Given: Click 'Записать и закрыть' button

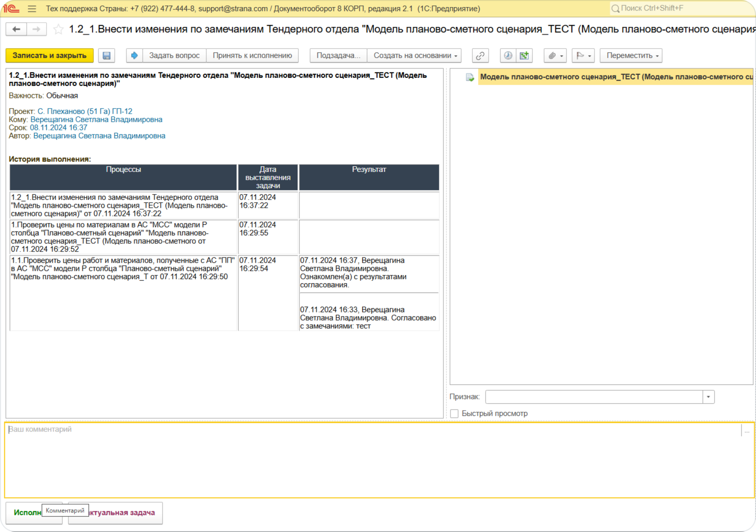Looking at the screenshot, I should tap(49, 55).
